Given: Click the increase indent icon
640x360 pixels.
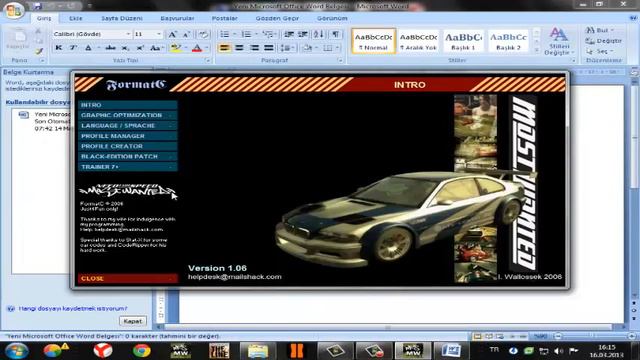Looking at the screenshot, I should pyautogui.click(x=303, y=34).
